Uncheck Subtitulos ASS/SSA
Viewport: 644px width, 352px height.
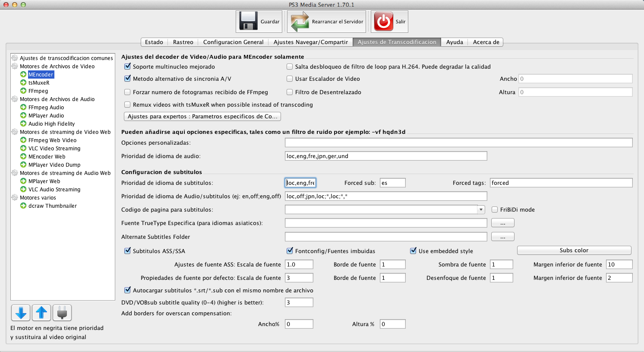[127, 251]
